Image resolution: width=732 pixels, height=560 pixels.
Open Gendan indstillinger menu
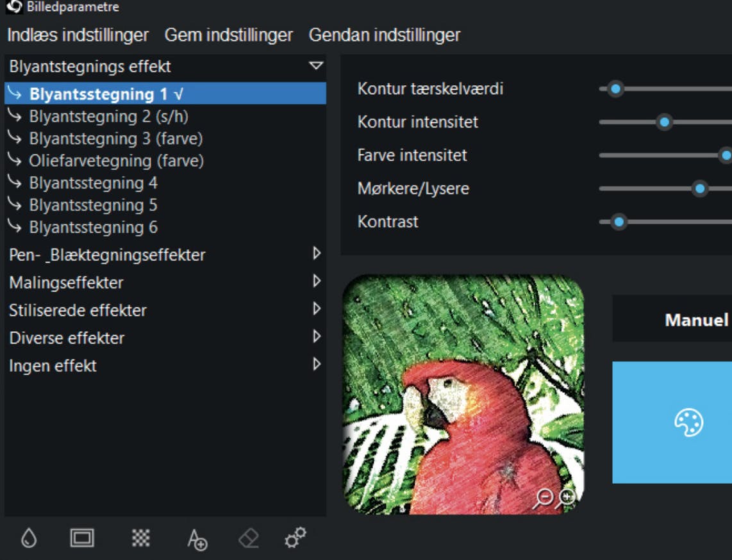tap(385, 35)
